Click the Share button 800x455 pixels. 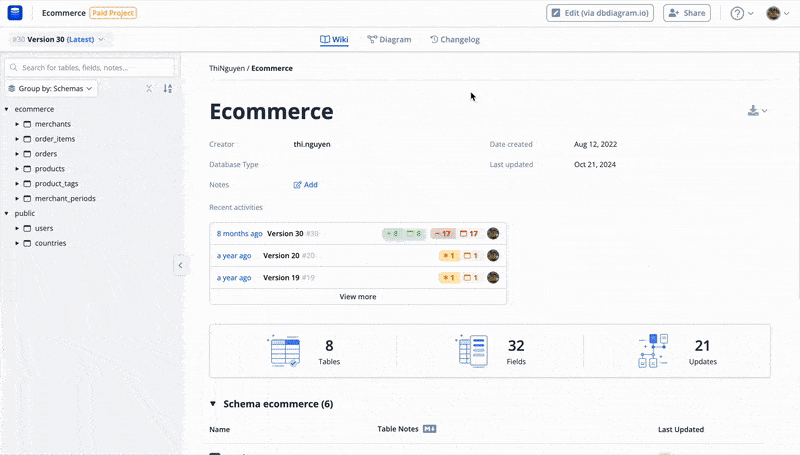[687, 13]
